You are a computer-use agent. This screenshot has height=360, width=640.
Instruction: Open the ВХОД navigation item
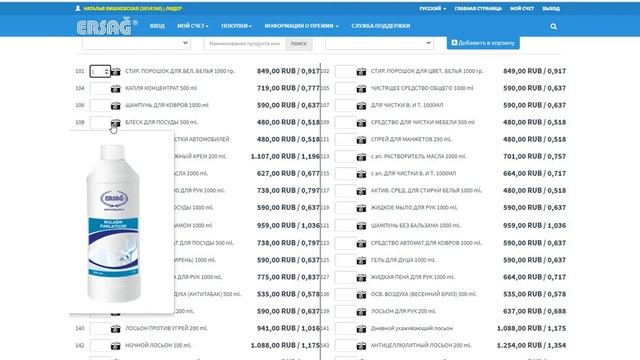(x=157, y=26)
